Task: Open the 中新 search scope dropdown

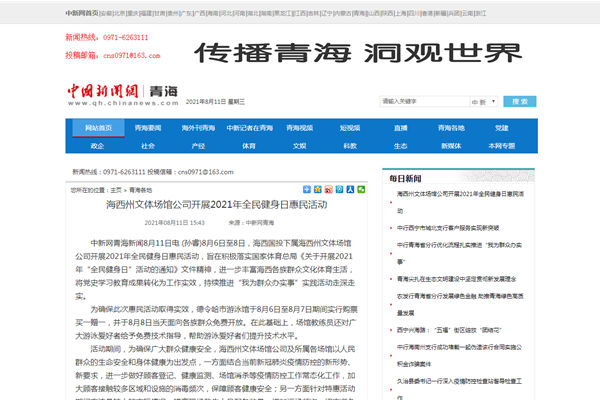Action: coord(484,101)
